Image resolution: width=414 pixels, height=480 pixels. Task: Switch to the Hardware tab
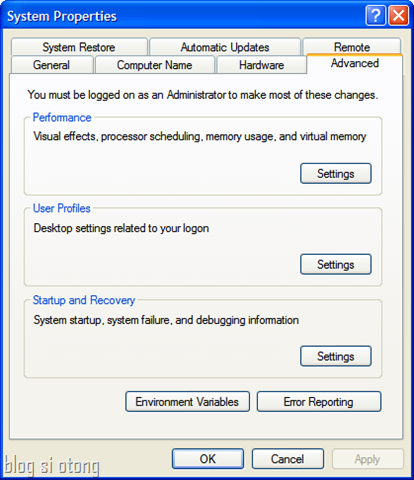(262, 65)
